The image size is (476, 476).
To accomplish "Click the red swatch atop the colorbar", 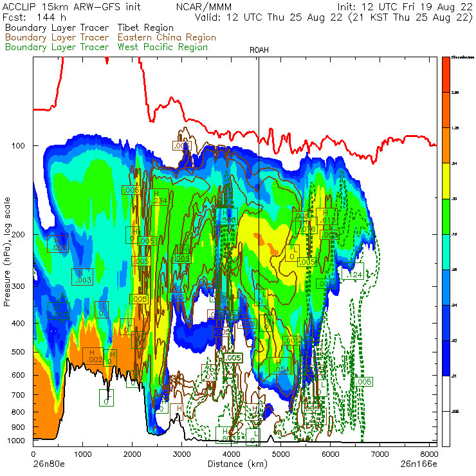I will pos(446,75).
